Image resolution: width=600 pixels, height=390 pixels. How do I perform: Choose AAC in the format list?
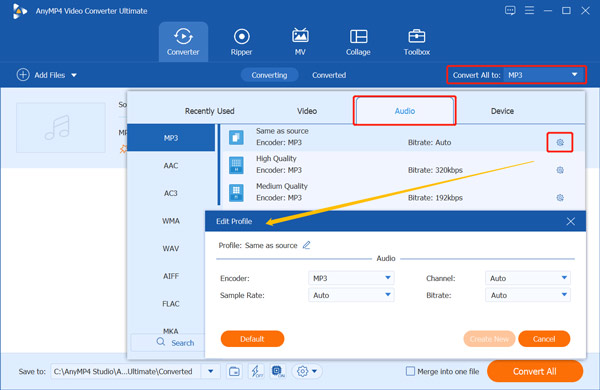(x=171, y=165)
